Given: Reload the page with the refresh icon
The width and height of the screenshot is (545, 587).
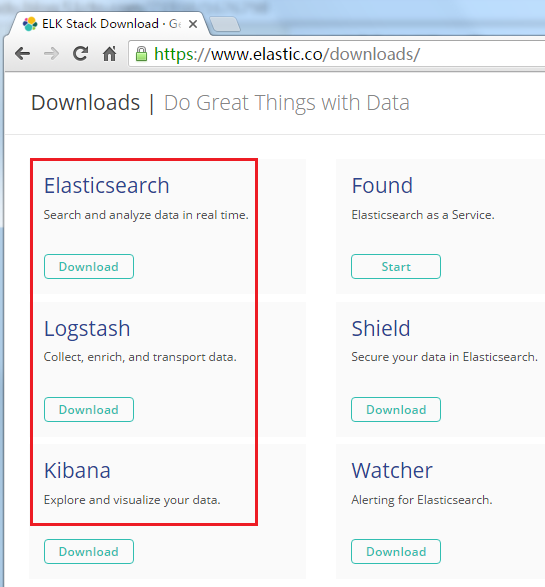Looking at the screenshot, I should point(80,54).
